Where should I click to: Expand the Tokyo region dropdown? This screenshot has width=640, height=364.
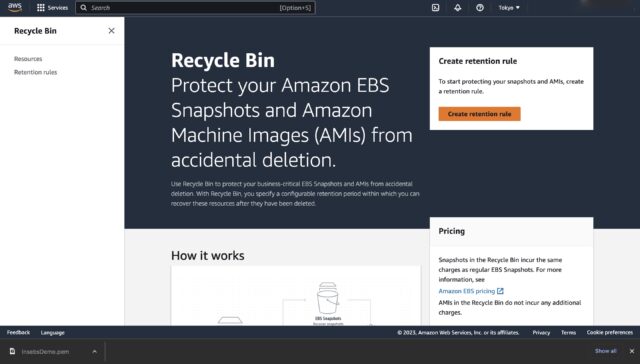(509, 8)
